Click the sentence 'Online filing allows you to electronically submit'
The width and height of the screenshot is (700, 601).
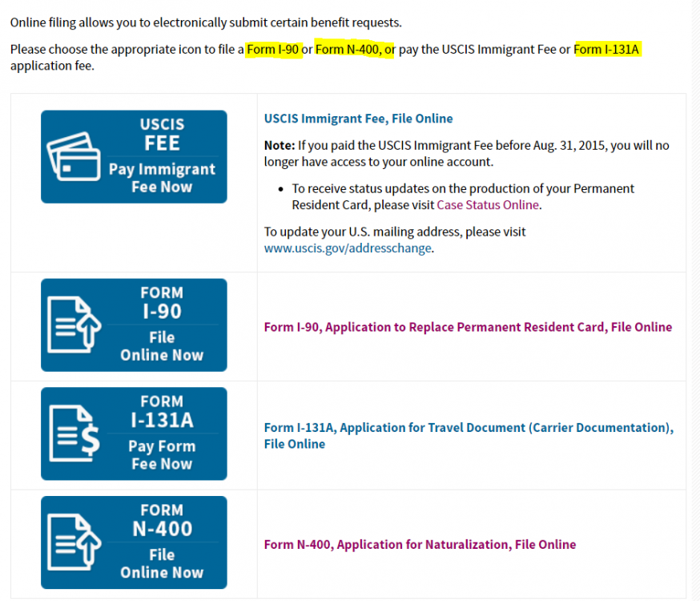click(x=206, y=22)
